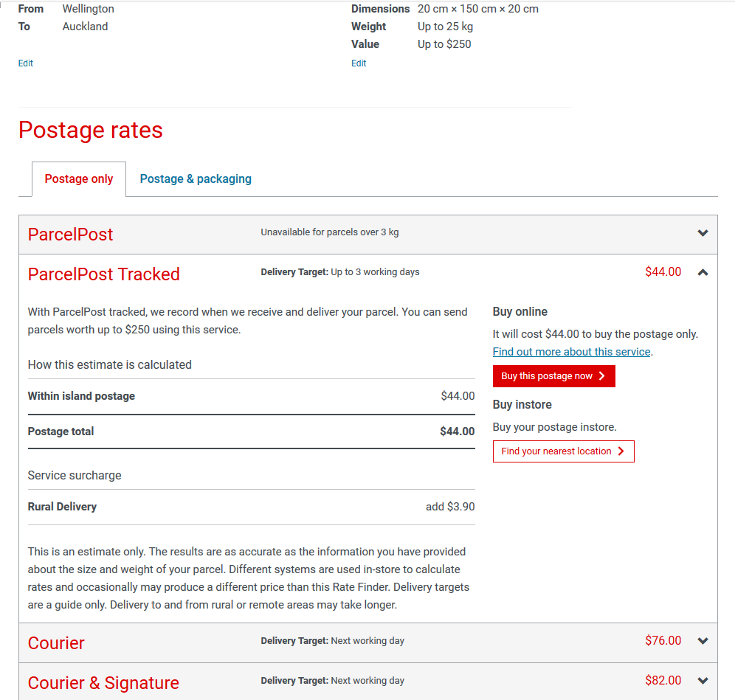The height and width of the screenshot is (700, 735).
Task: Click the $82.00 Courier & Signature price
Action: click(663, 681)
